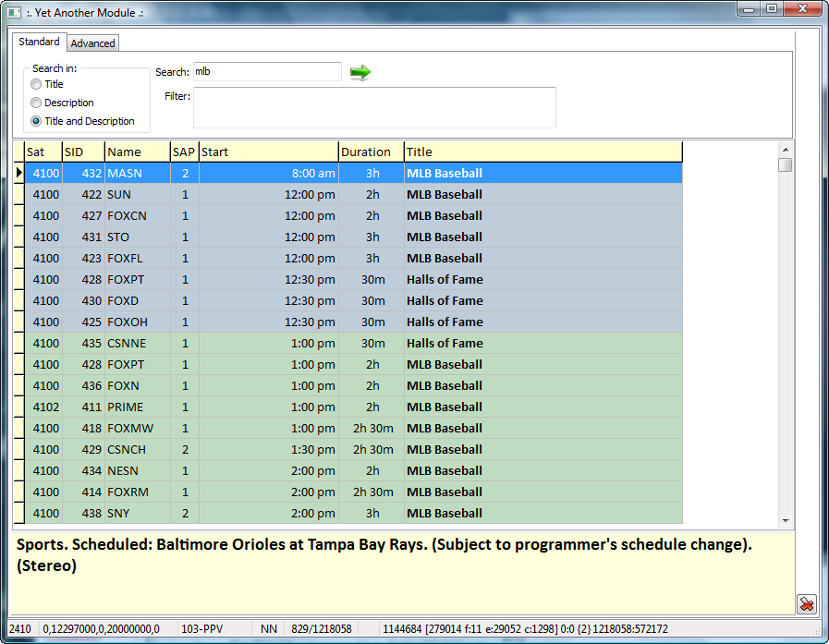Viewport: 829px width, 644px height.
Task: Open the Standard tab
Action: [39, 42]
